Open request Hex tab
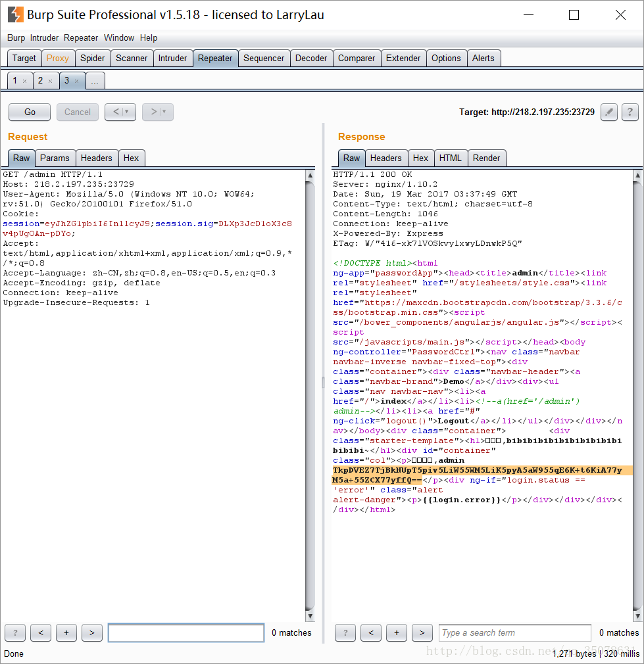This screenshot has width=644, height=664. click(132, 158)
